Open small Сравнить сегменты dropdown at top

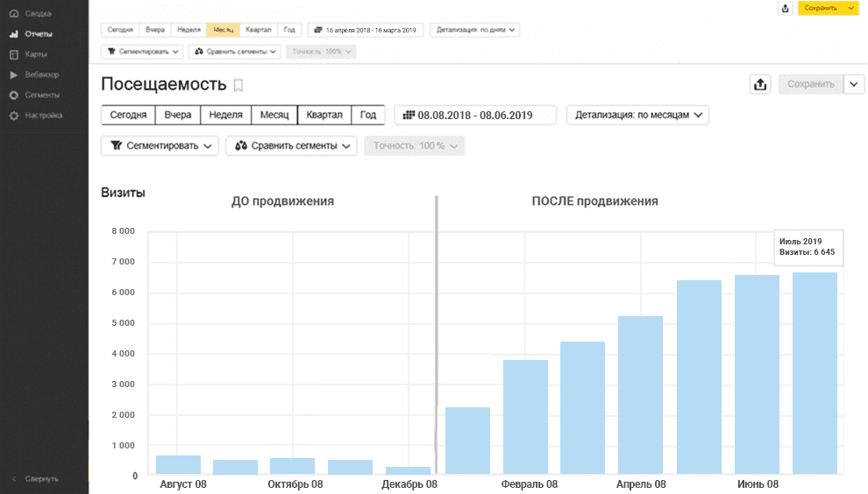coord(235,52)
